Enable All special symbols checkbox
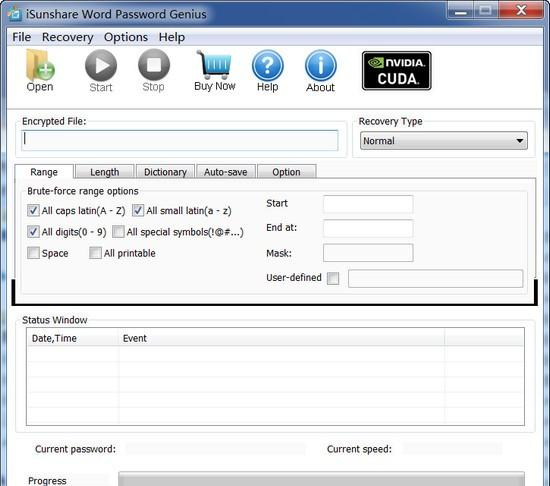This screenshot has width=550, height=486. click(x=118, y=232)
